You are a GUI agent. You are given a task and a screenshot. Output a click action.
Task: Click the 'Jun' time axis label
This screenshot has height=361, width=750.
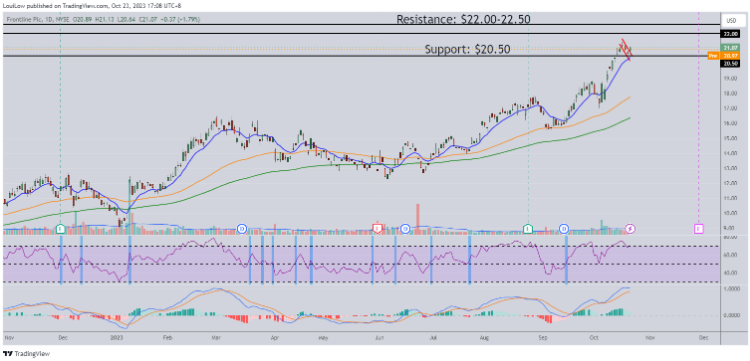[x=378, y=338]
